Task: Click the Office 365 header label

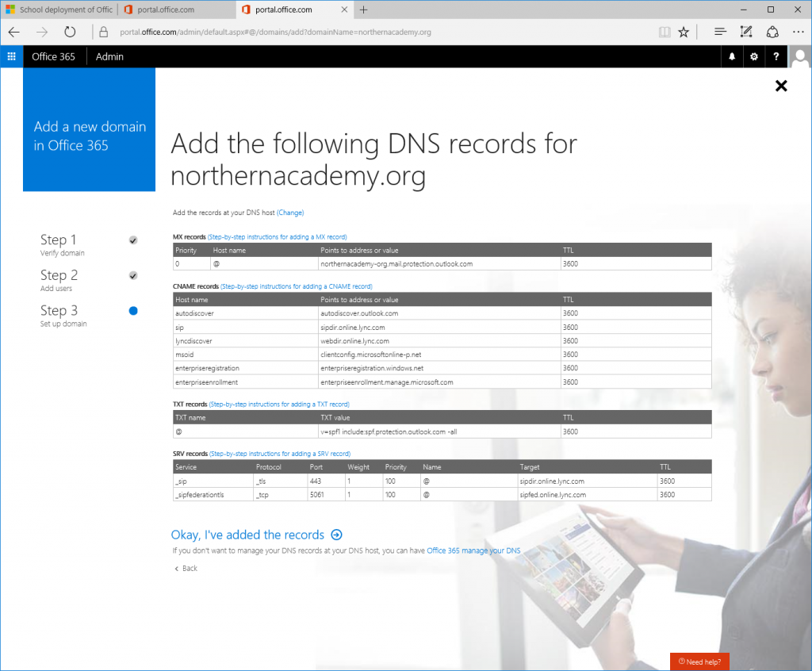Action: pos(53,56)
